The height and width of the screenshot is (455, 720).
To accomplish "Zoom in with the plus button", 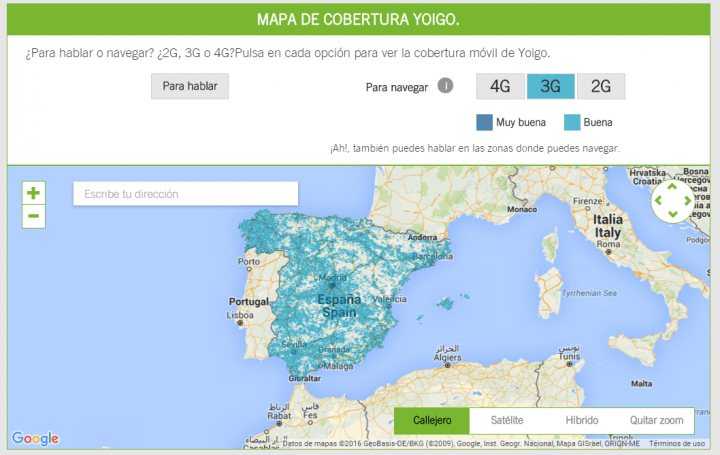I will (x=34, y=193).
